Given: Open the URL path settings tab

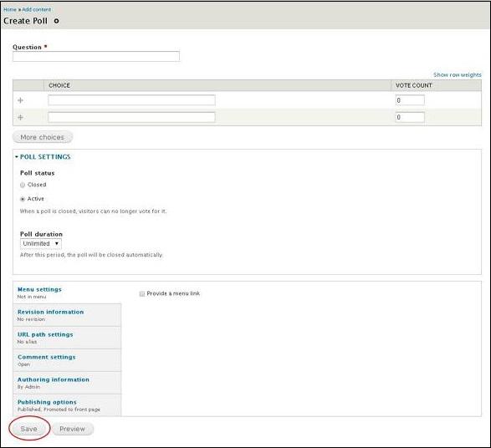Looking at the screenshot, I should click(x=67, y=338).
